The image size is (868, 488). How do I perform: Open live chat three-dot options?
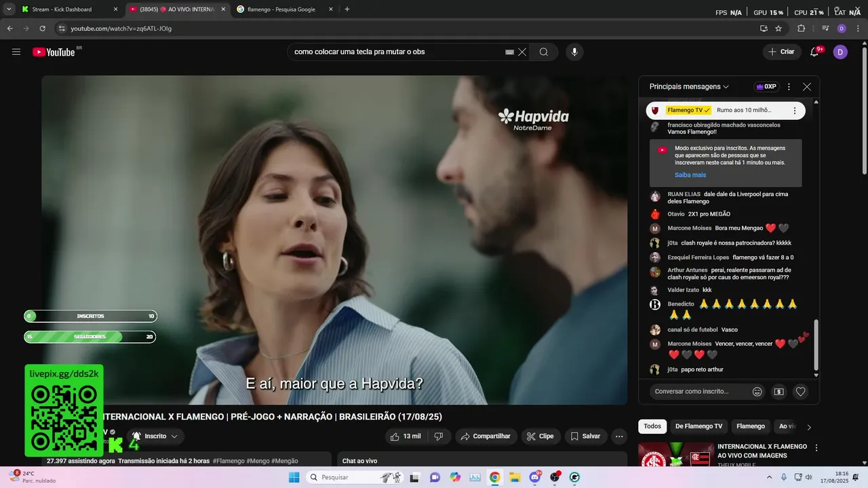point(789,87)
